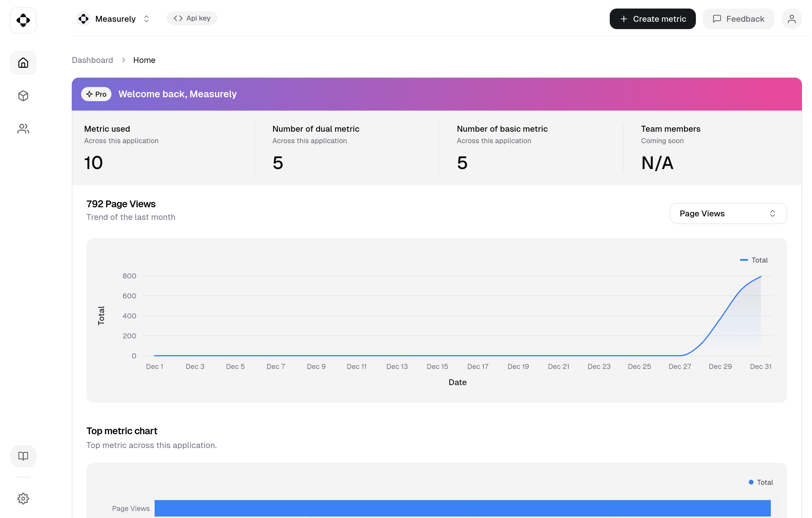812x518 pixels.
Task: Click the Home breadcrumb item
Action: click(x=144, y=60)
